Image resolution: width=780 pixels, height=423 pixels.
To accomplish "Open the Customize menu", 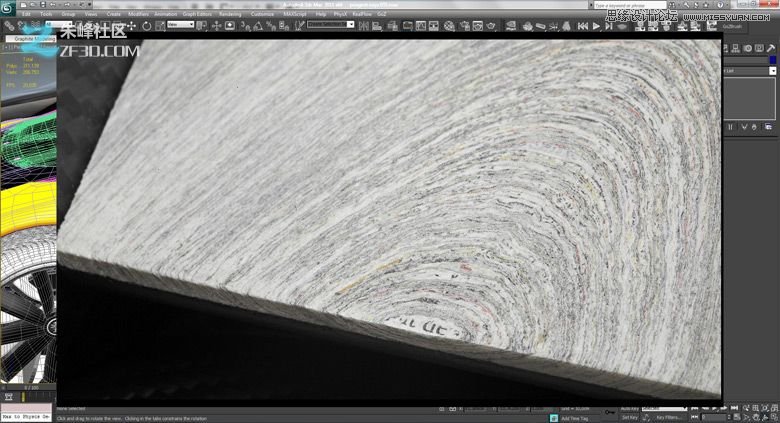I will coord(262,14).
